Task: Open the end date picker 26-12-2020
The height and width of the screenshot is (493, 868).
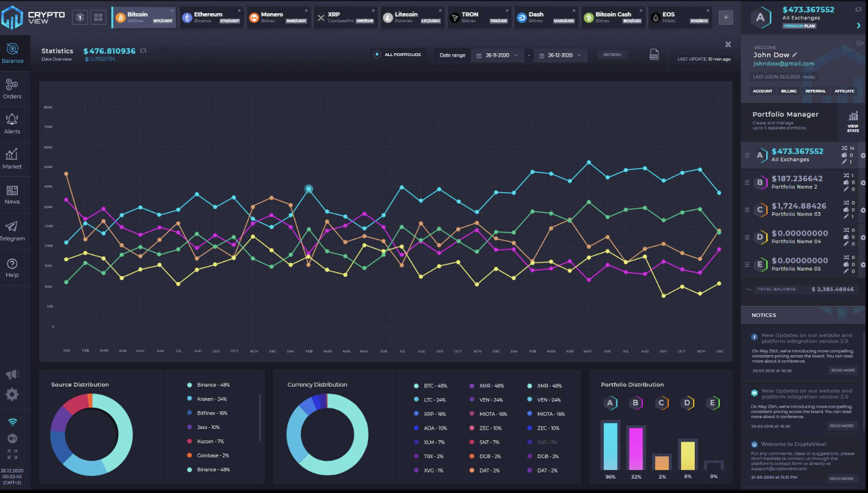Action: pyautogui.click(x=559, y=55)
